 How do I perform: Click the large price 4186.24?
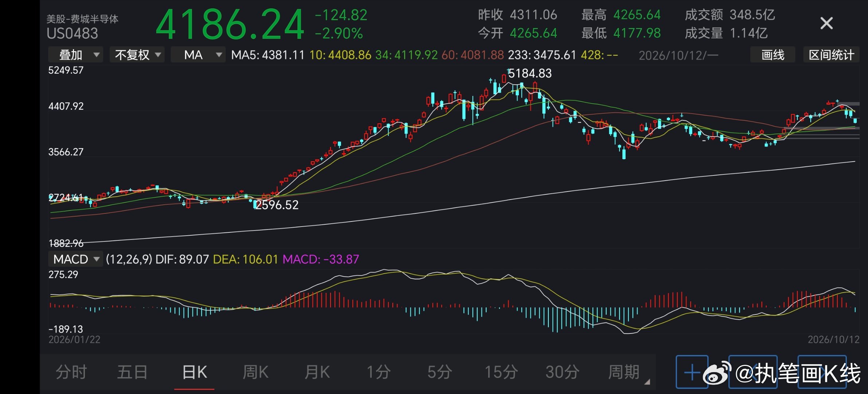[x=230, y=25]
